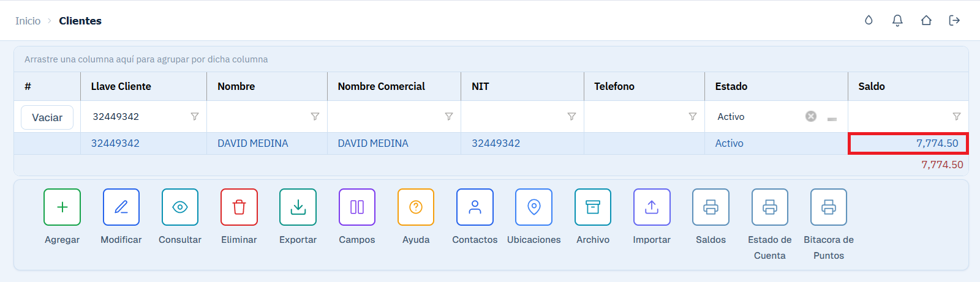This screenshot has width=980, height=282.
Task: Open Ubicaciones map pin icon
Action: (x=534, y=207)
